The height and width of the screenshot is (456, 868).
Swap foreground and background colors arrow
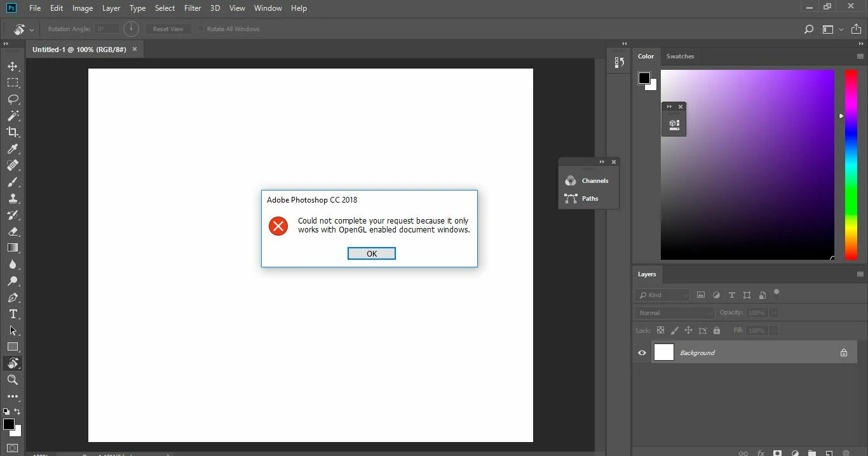tap(18, 412)
